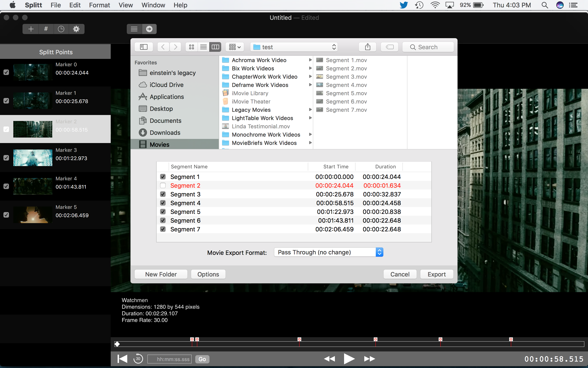Uncheck the Segment 6 checkbox
Image resolution: width=588 pixels, height=368 pixels.
[x=163, y=221]
